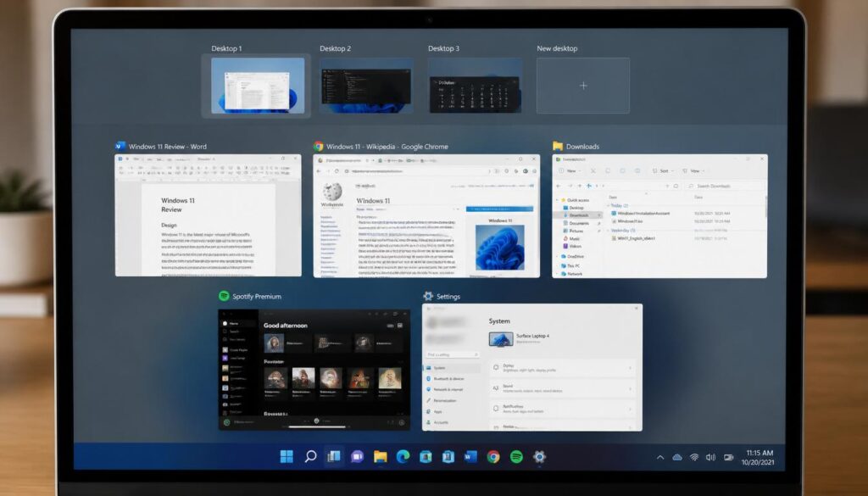Open the Notifications row in Settings
Screen dimensions: 868x496
563,409
